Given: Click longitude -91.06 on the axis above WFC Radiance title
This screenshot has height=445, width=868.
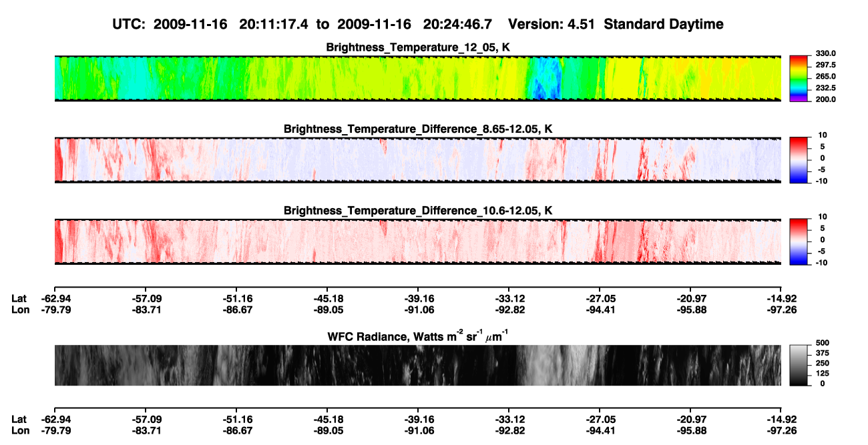Looking at the screenshot, I should [418, 310].
